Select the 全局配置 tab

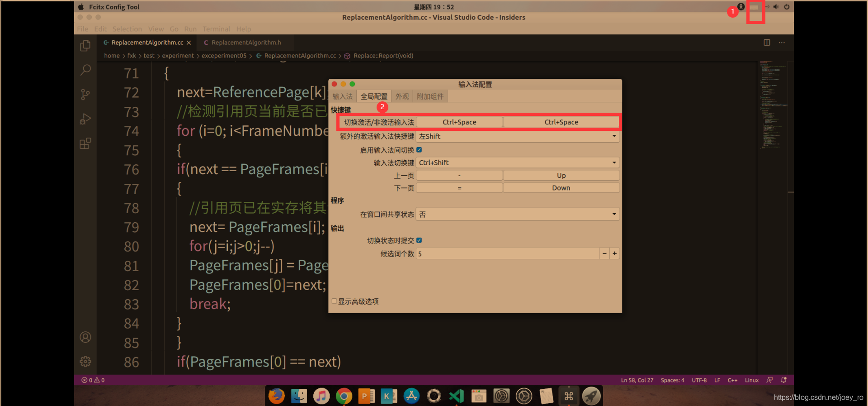(x=374, y=96)
